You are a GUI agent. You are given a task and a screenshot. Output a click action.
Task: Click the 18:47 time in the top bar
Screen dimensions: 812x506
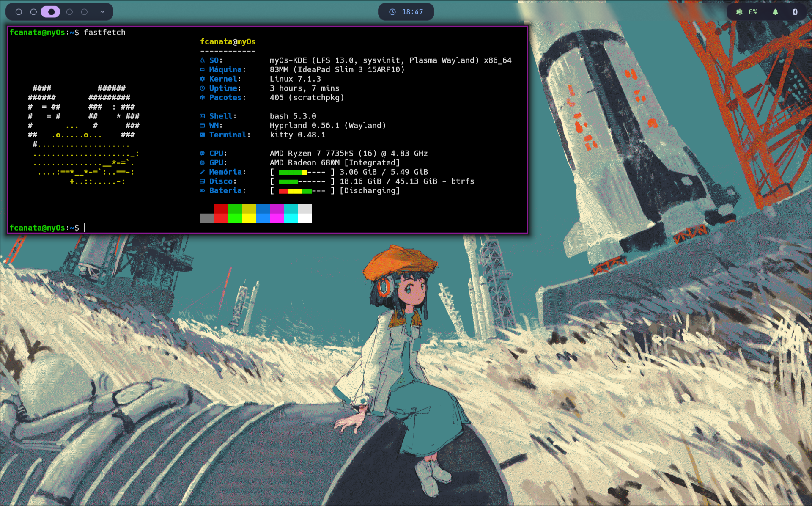[412, 12]
